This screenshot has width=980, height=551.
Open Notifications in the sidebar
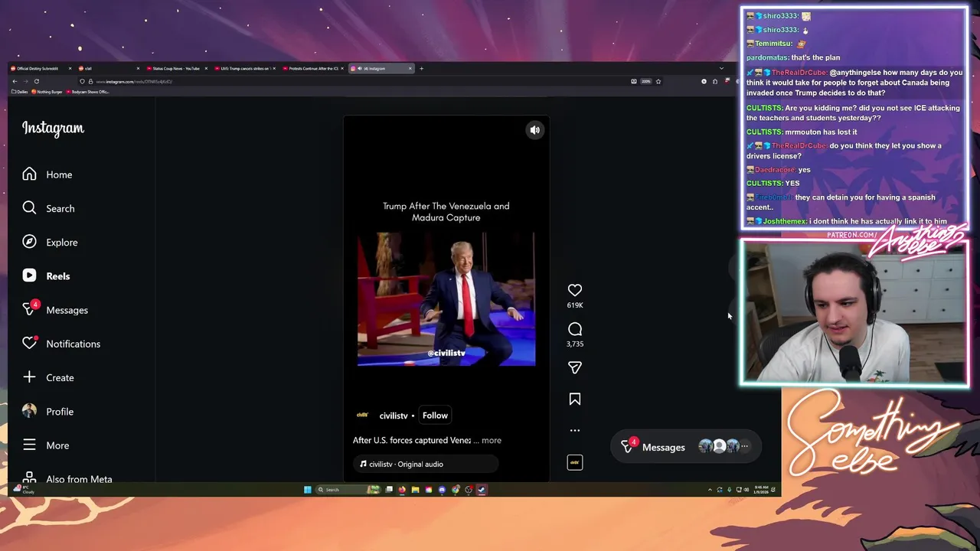tap(61, 344)
